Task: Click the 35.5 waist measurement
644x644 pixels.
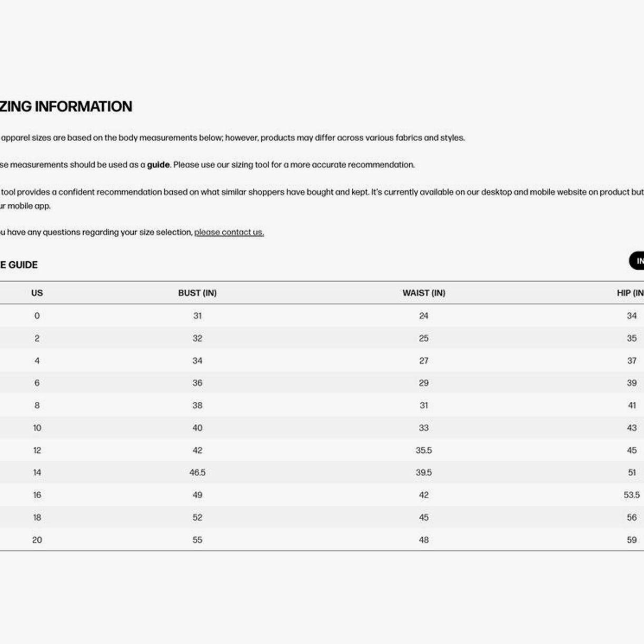Action: tap(424, 450)
